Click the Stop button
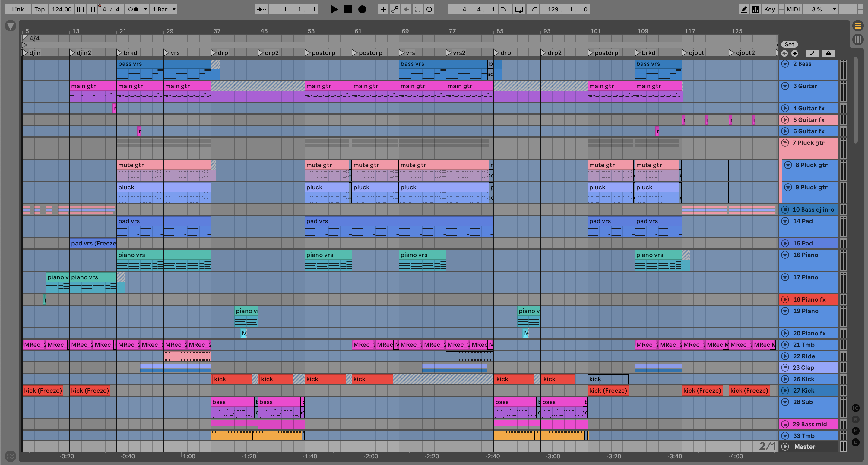The width and height of the screenshot is (868, 465). (348, 9)
